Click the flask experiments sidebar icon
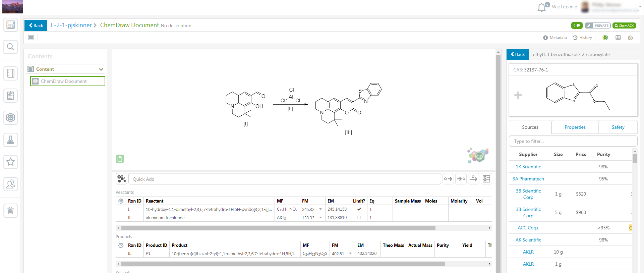This screenshot has height=273, width=644. pos(11,140)
